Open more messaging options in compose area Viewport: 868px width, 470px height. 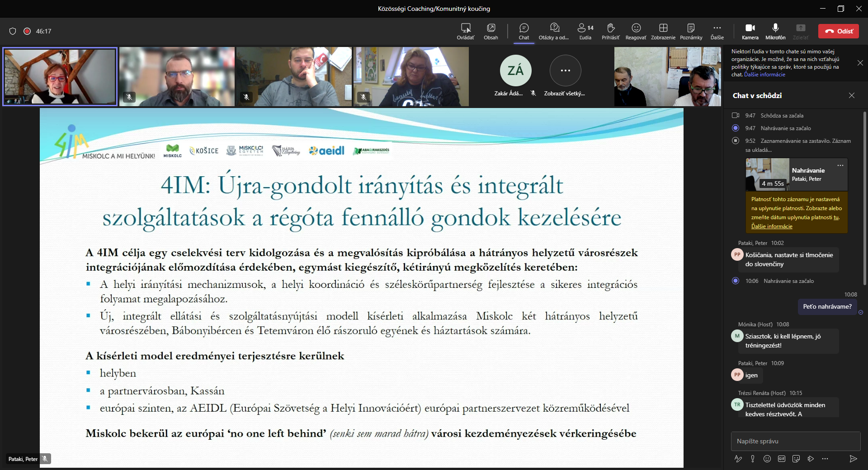pos(826,459)
